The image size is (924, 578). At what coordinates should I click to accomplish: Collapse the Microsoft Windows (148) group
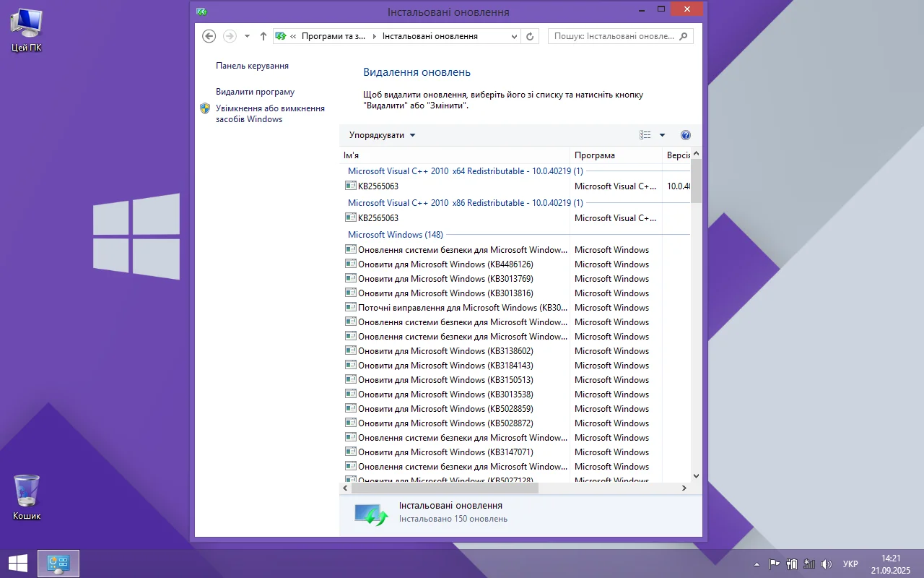coord(395,235)
